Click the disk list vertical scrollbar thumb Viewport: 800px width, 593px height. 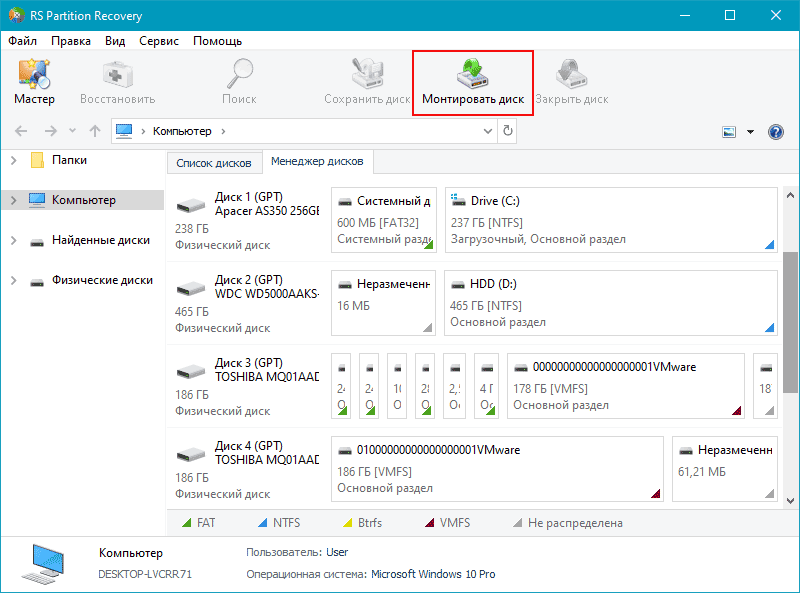pyautogui.click(x=790, y=322)
